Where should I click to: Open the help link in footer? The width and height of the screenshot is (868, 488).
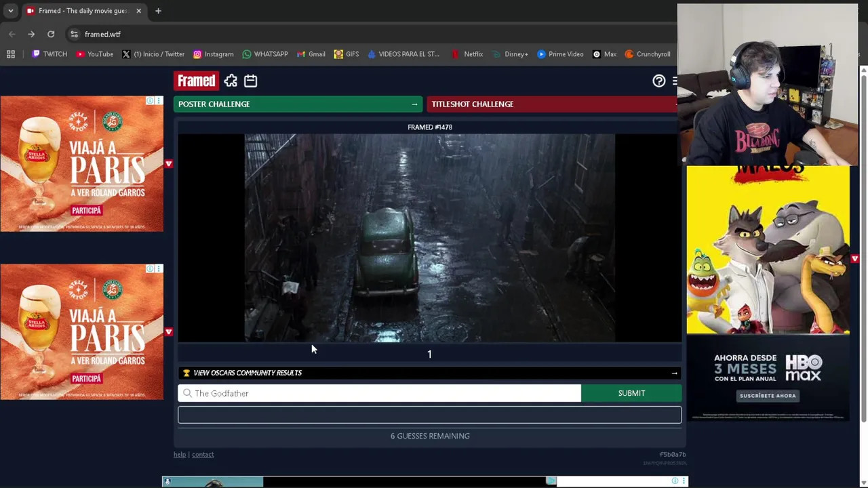(x=180, y=455)
